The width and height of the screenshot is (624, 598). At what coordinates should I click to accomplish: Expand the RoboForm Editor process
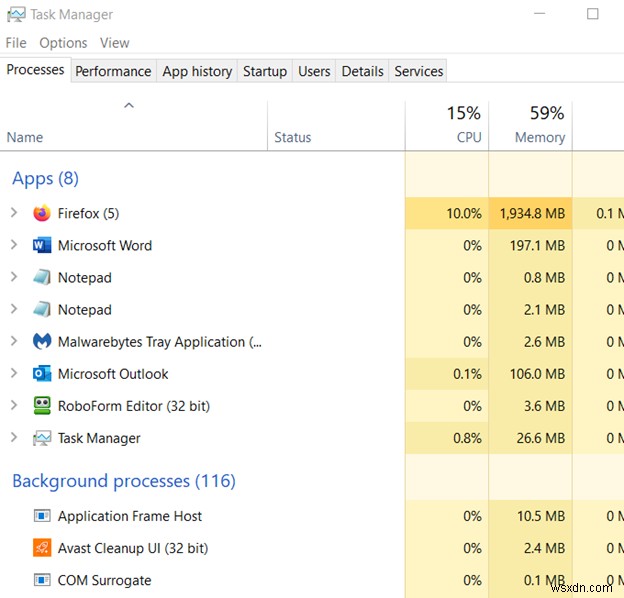pyautogui.click(x=14, y=405)
